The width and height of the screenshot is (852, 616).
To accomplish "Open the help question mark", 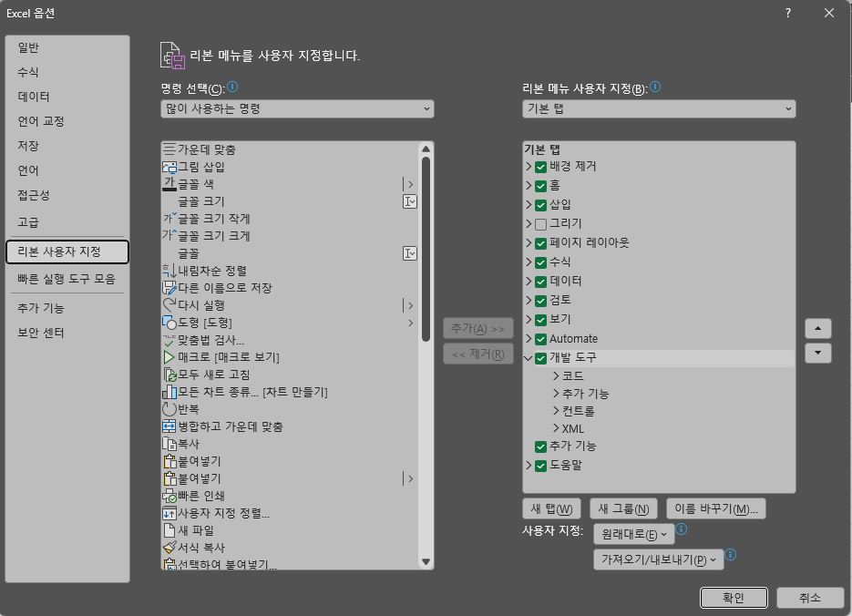I will pyautogui.click(x=788, y=13).
